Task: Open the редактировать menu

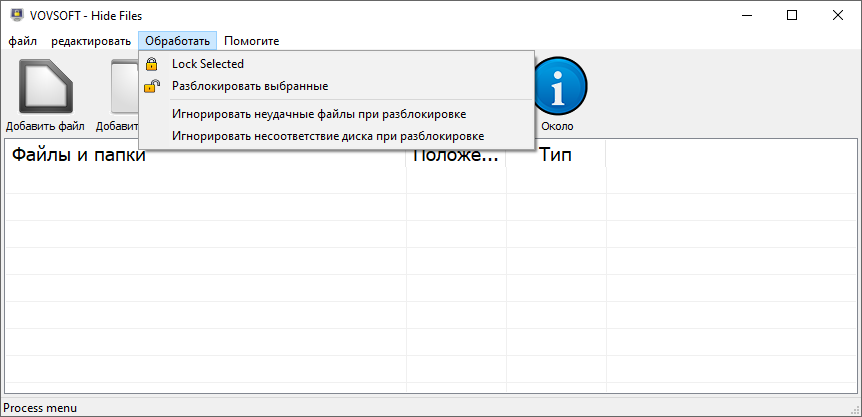Action: [91, 41]
